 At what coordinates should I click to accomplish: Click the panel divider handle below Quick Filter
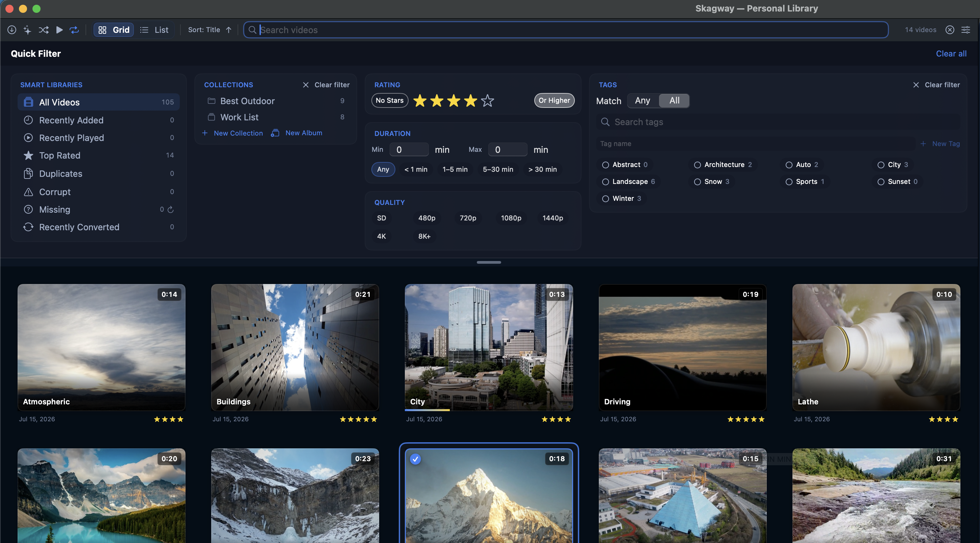point(489,262)
